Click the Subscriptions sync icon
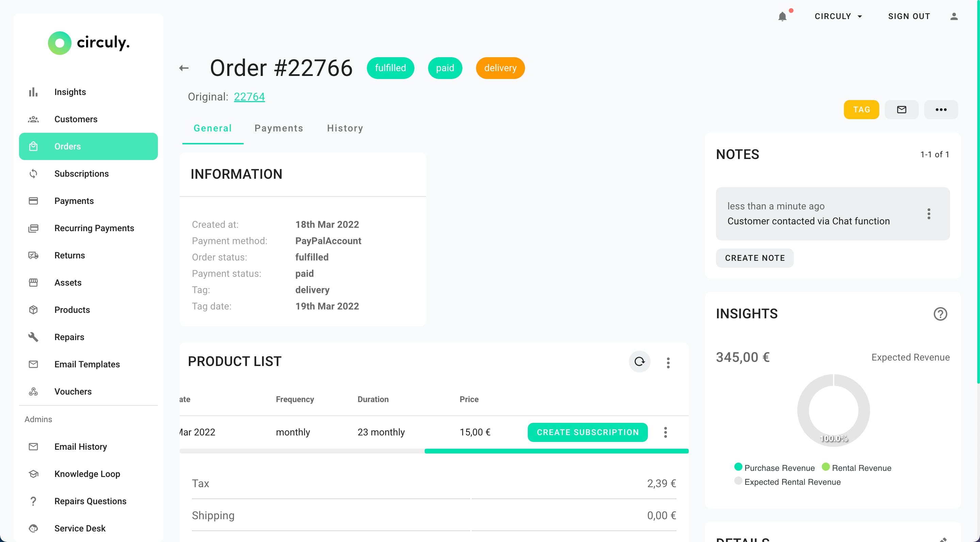Screen dimensions: 980x542 click(x=33, y=174)
